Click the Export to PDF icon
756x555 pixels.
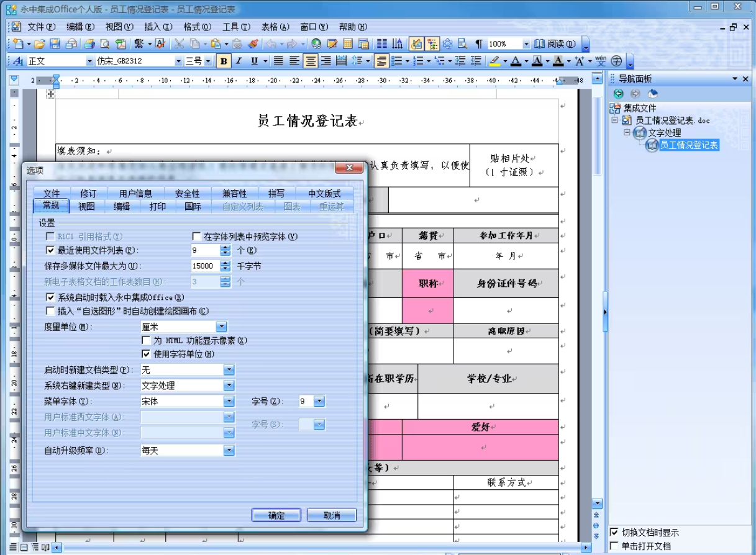[121, 44]
